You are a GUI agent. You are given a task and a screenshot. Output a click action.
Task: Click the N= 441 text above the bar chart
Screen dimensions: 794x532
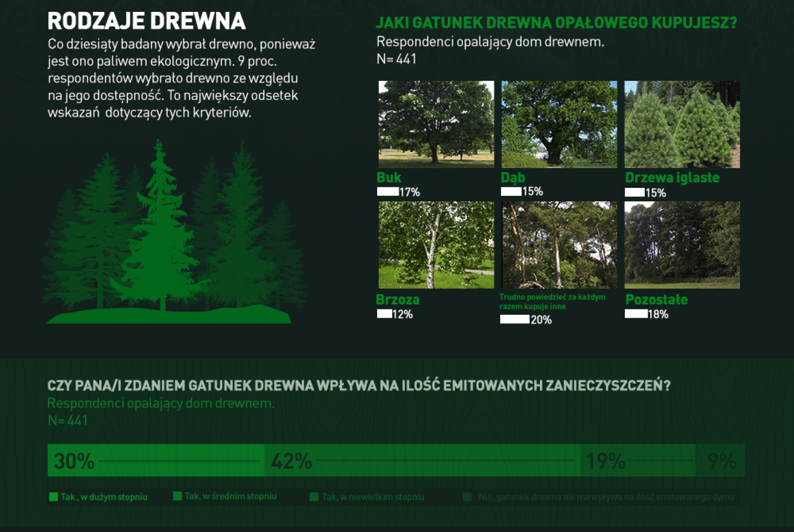click(x=68, y=420)
